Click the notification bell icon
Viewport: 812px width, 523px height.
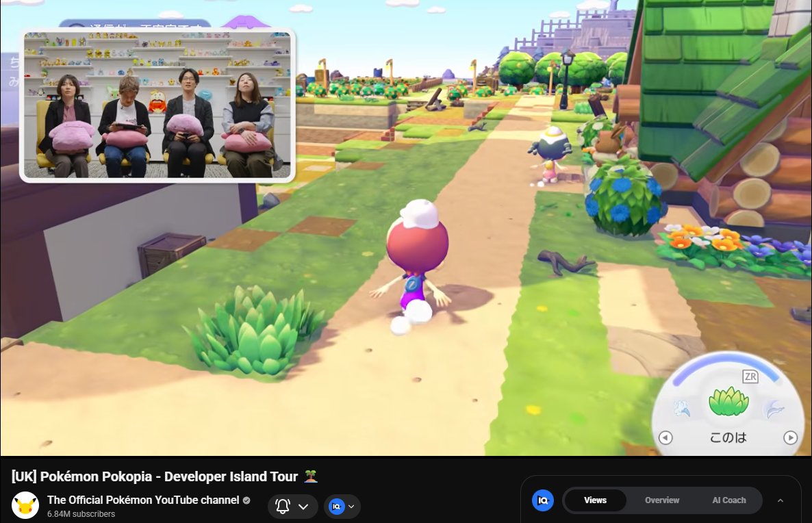pyautogui.click(x=283, y=507)
